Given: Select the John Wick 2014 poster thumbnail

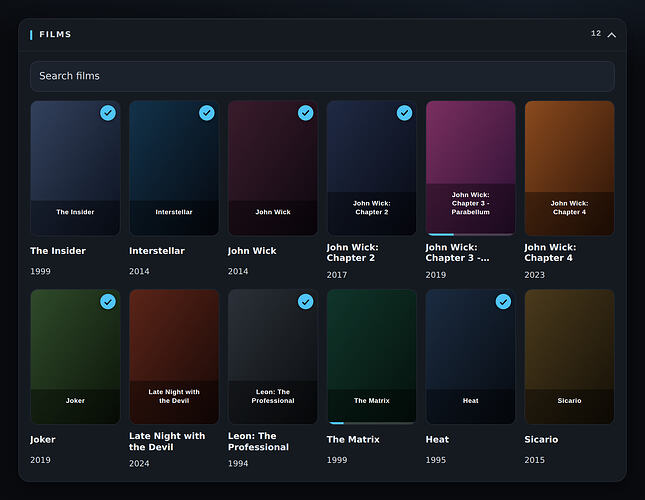Looking at the screenshot, I should click(x=273, y=168).
